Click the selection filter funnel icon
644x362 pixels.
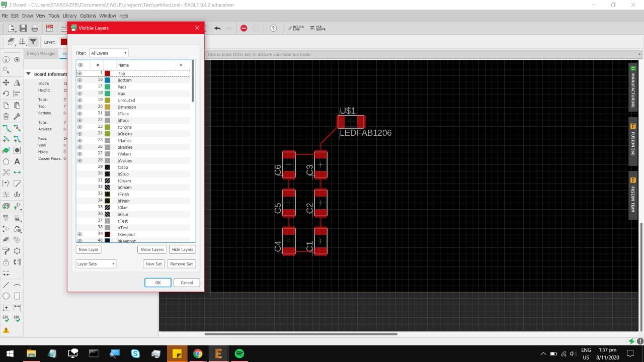(33, 42)
